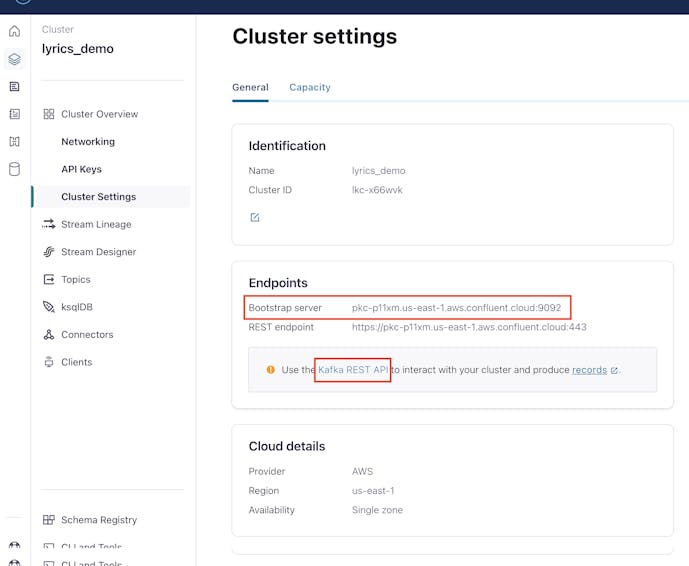Click the Name value lyrics_demo in Identification
This screenshot has height=566, width=689.
click(x=378, y=171)
